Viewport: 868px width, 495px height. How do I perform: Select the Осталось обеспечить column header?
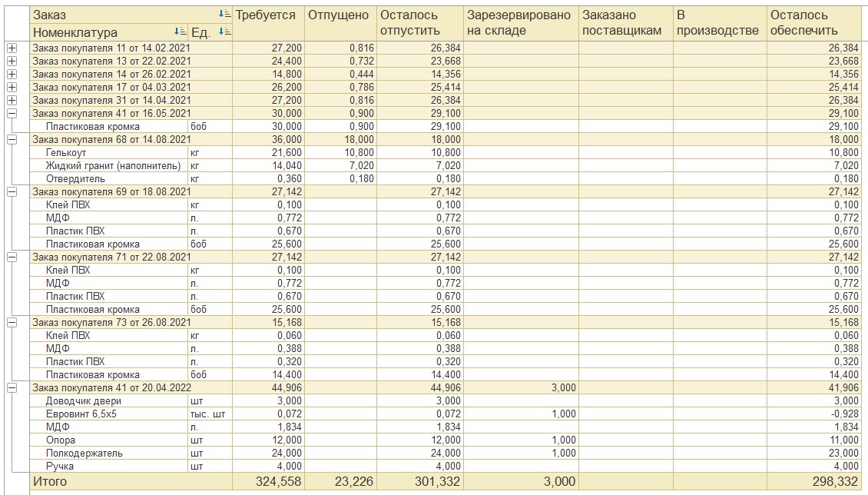[813, 23]
